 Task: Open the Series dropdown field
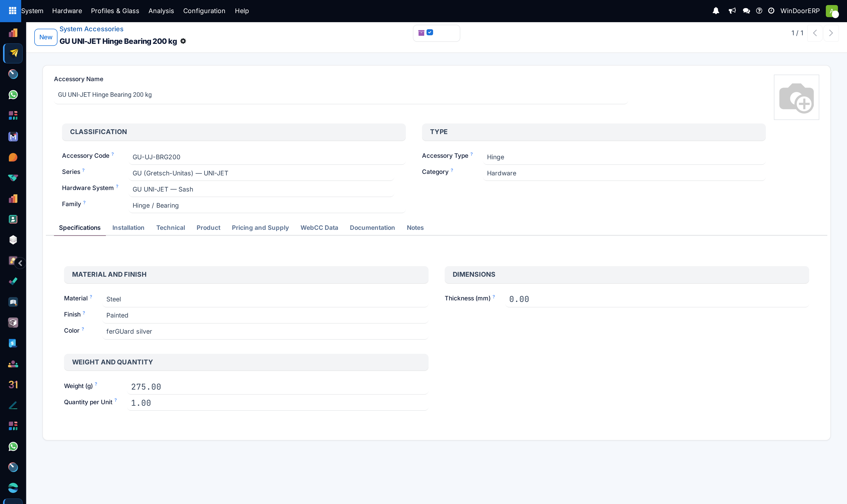[261, 173]
